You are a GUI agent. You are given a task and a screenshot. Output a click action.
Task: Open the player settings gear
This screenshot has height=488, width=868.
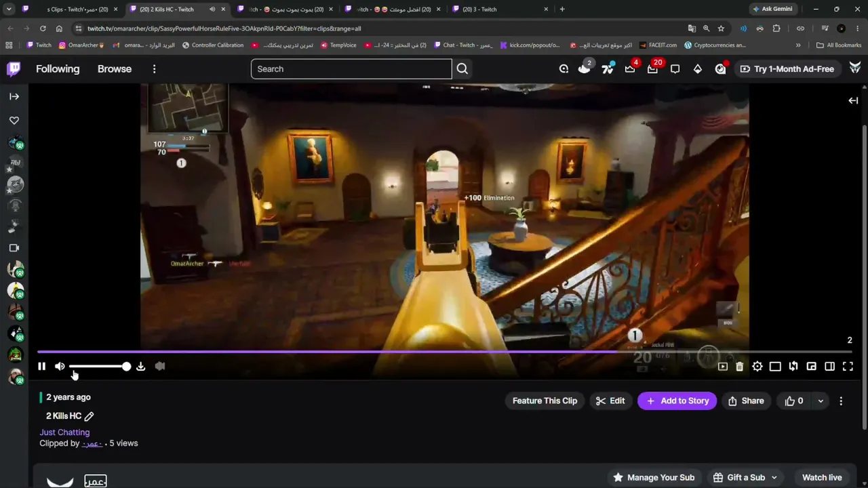click(757, 366)
